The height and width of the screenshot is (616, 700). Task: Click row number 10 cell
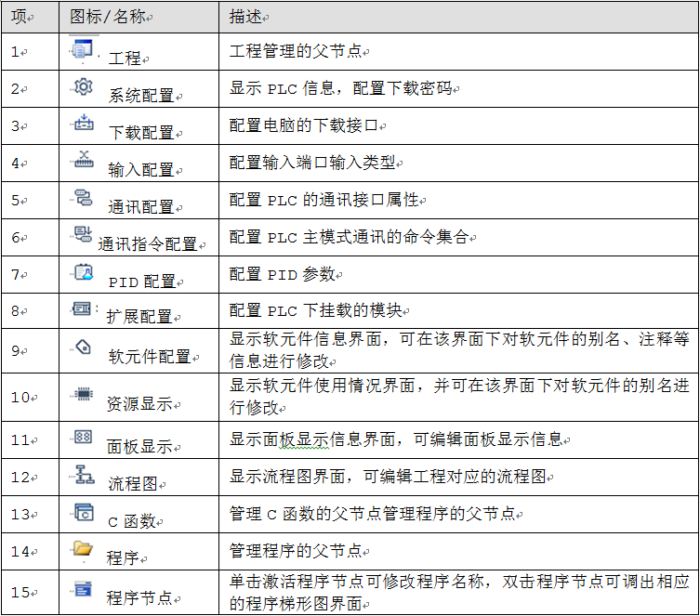click(30, 397)
